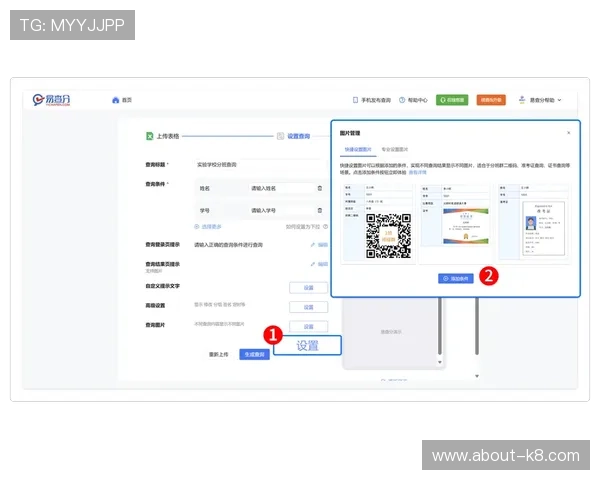Click the 请输入姓名 input field
Image resolution: width=600 pixels, height=480 pixels.
pyautogui.click(x=281, y=188)
